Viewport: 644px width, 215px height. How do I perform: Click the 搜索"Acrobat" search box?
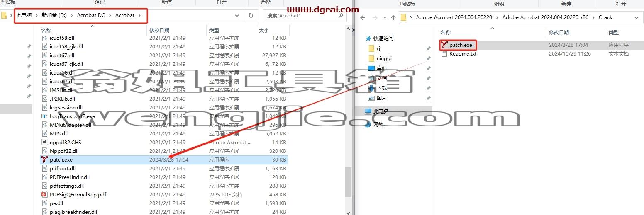pyautogui.click(x=305, y=16)
